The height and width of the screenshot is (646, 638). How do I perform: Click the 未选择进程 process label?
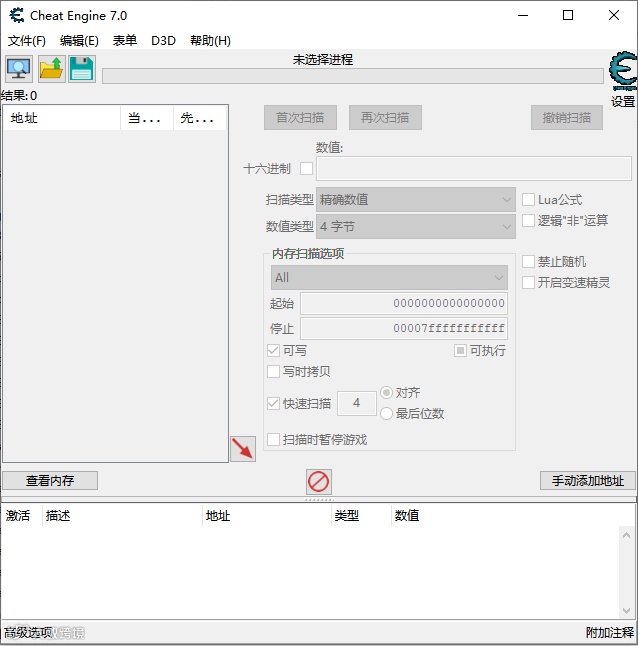[x=323, y=60]
